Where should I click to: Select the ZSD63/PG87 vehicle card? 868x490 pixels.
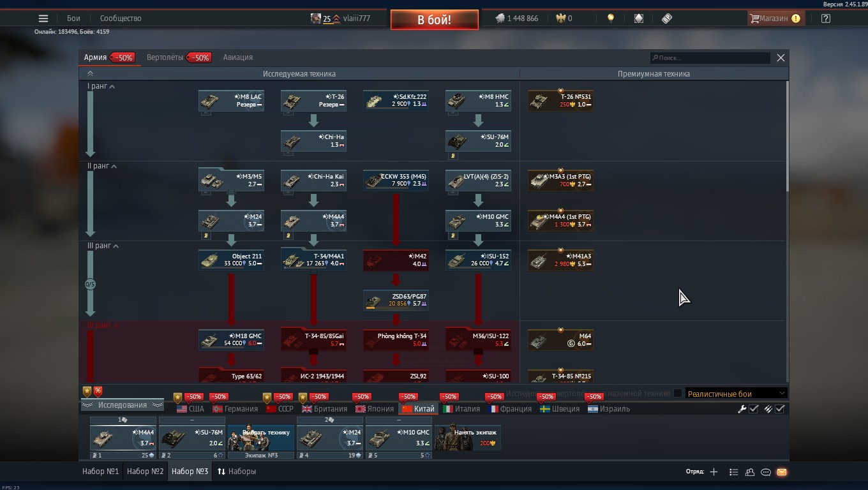coord(396,301)
